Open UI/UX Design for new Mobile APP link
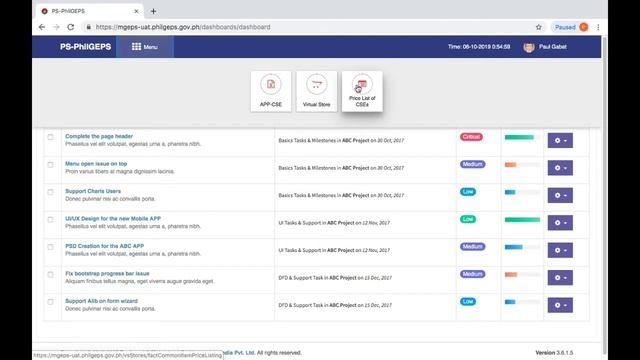Screen dimensions: 640x360 [x=113, y=218]
